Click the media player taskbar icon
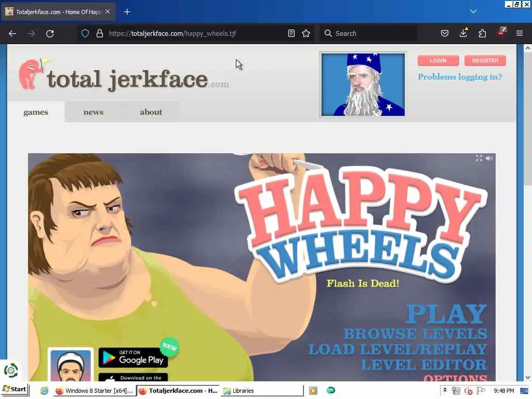The image size is (532, 399). [x=313, y=391]
